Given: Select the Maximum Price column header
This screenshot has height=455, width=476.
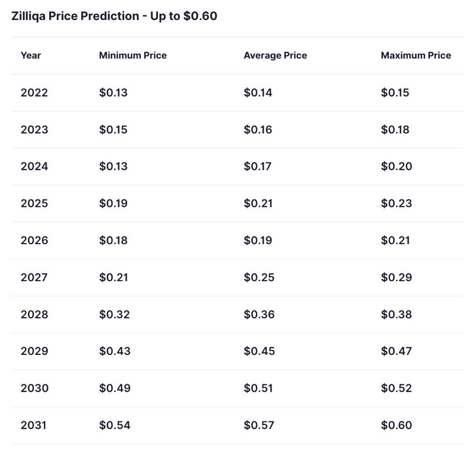Looking at the screenshot, I should coord(416,56).
